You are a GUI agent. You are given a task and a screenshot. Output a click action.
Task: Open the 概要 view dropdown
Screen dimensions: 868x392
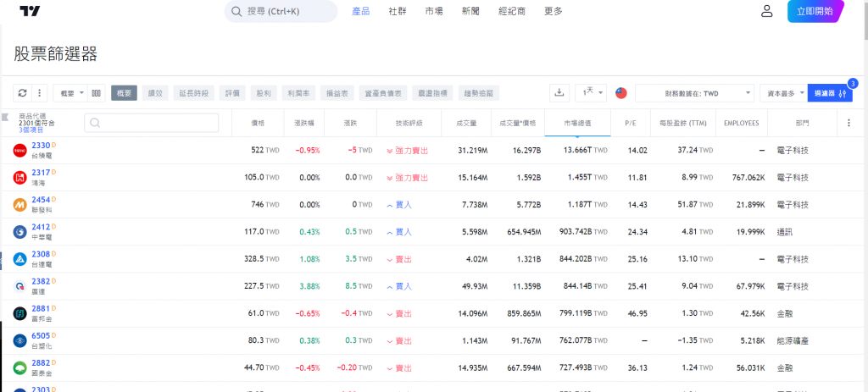(71, 93)
